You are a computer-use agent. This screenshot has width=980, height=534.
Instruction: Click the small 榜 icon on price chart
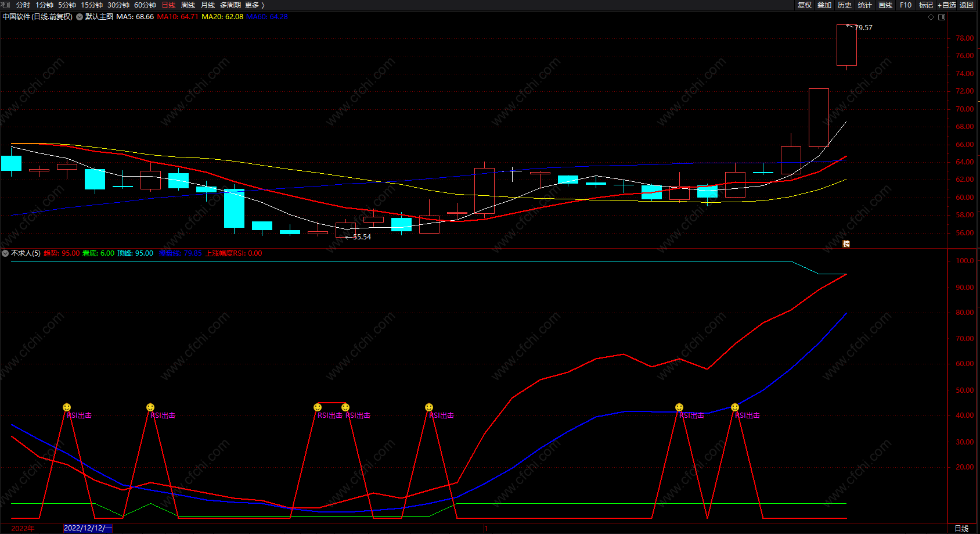point(846,244)
